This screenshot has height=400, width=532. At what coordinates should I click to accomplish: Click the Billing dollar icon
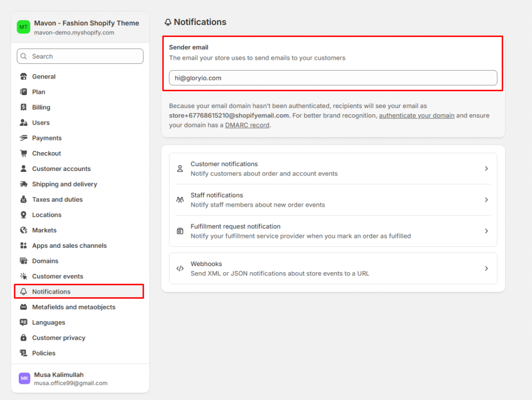(23, 108)
